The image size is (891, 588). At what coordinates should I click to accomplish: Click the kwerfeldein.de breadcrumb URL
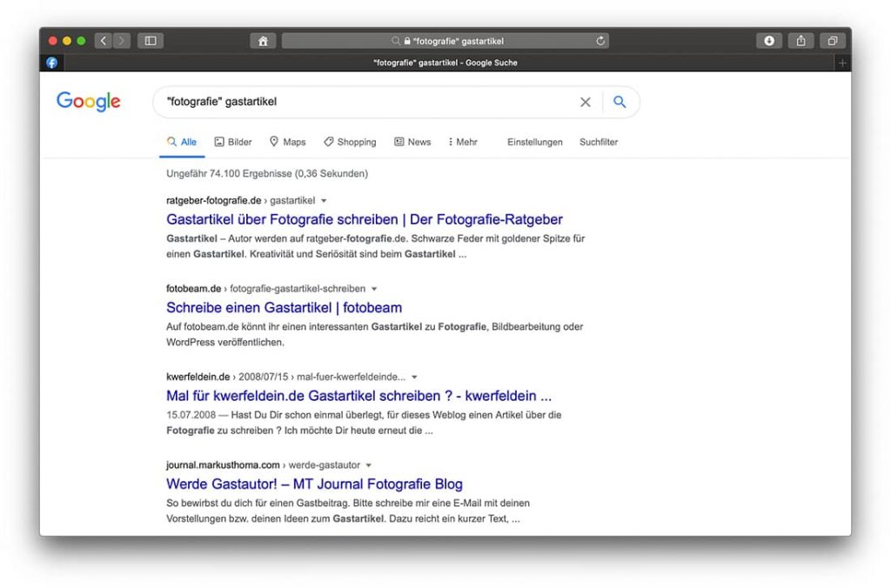[x=285, y=377]
